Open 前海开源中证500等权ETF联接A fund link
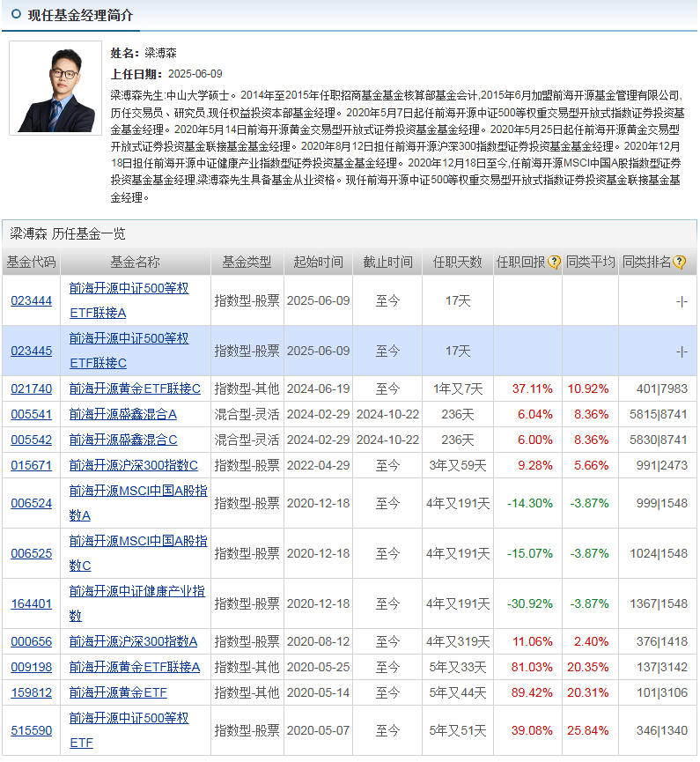 pos(129,300)
